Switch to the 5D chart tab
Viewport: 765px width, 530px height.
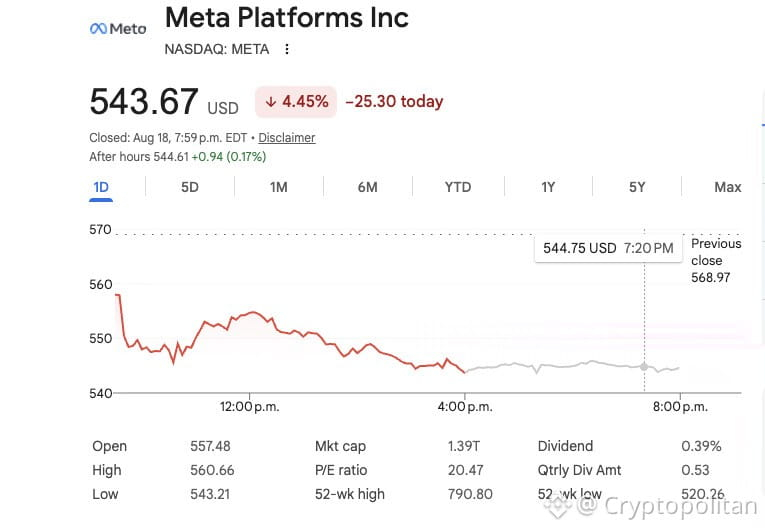190,187
